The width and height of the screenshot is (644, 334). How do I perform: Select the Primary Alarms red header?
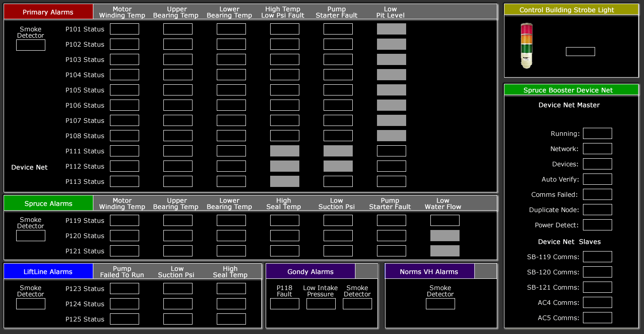(48, 12)
